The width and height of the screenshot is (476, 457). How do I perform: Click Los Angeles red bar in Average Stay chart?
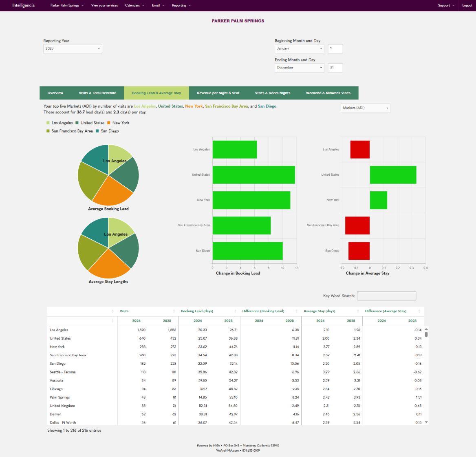coord(360,149)
